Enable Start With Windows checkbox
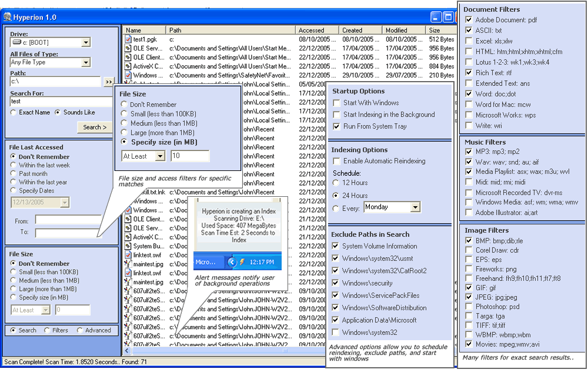588x376 pixels. (x=336, y=103)
